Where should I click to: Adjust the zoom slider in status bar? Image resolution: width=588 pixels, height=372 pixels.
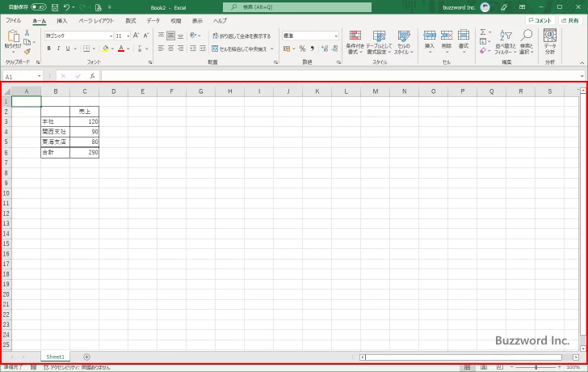pos(535,367)
